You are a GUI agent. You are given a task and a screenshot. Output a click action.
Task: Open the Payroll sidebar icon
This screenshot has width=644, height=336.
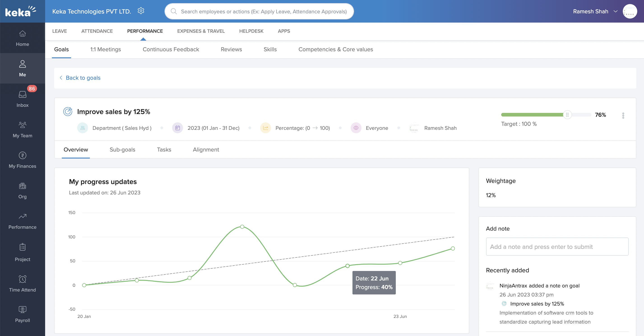click(23, 310)
